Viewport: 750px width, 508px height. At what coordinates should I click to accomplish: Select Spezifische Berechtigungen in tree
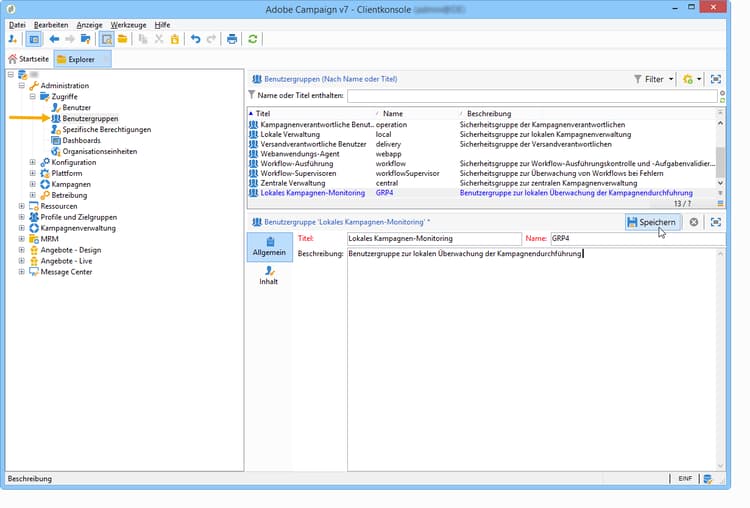pos(106,130)
